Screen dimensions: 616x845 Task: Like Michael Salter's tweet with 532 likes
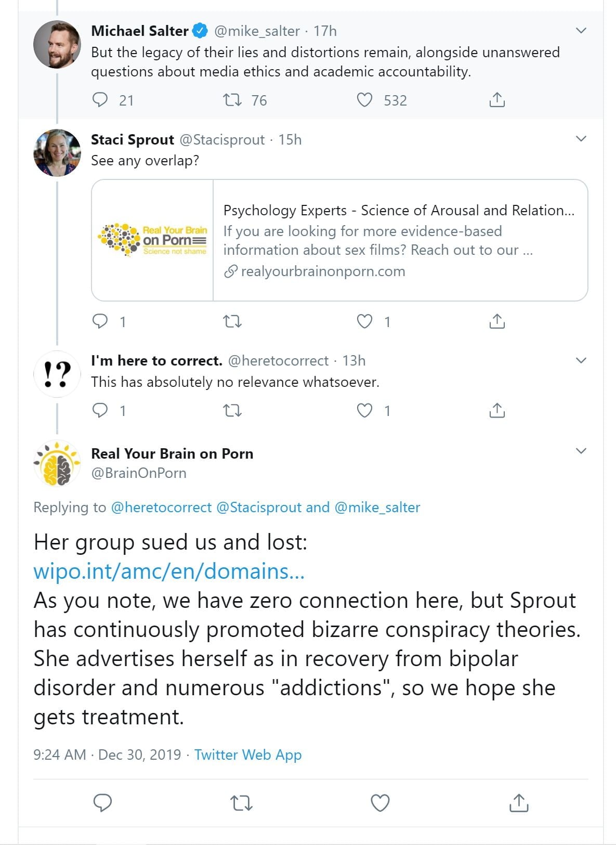[364, 99]
